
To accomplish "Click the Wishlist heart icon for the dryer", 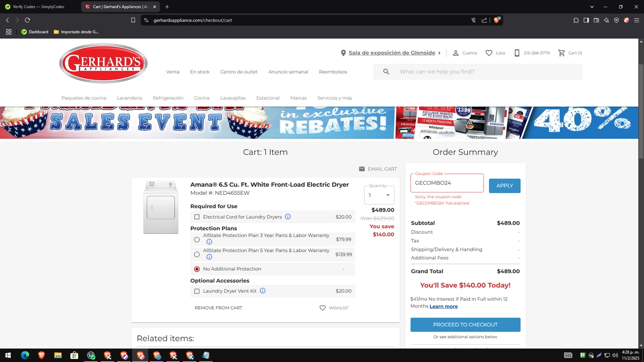I will [322, 308].
